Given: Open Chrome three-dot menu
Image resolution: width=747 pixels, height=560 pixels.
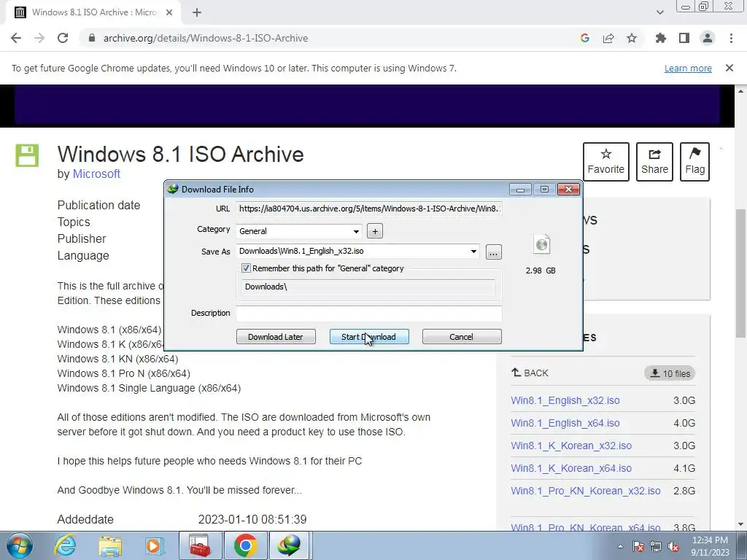Looking at the screenshot, I should tap(731, 38).
